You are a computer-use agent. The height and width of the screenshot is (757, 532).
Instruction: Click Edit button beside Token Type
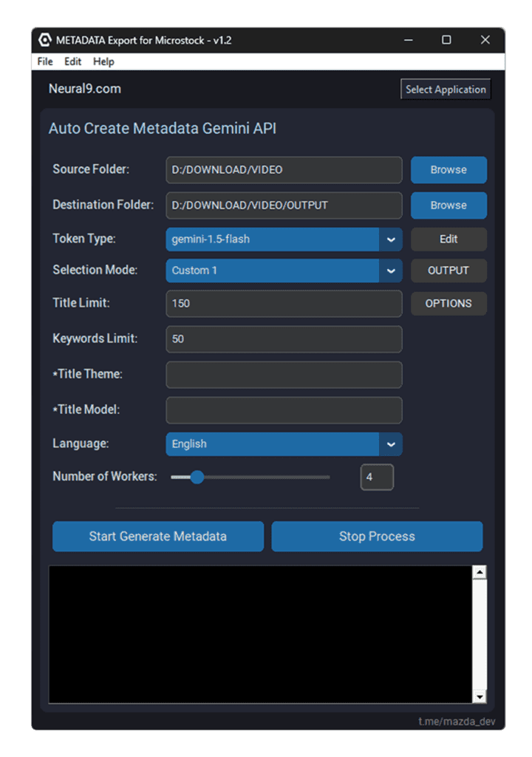point(449,240)
